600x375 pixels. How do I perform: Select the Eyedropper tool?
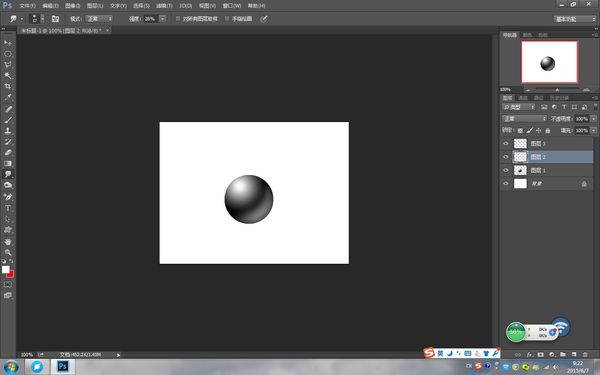coord(8,98)
